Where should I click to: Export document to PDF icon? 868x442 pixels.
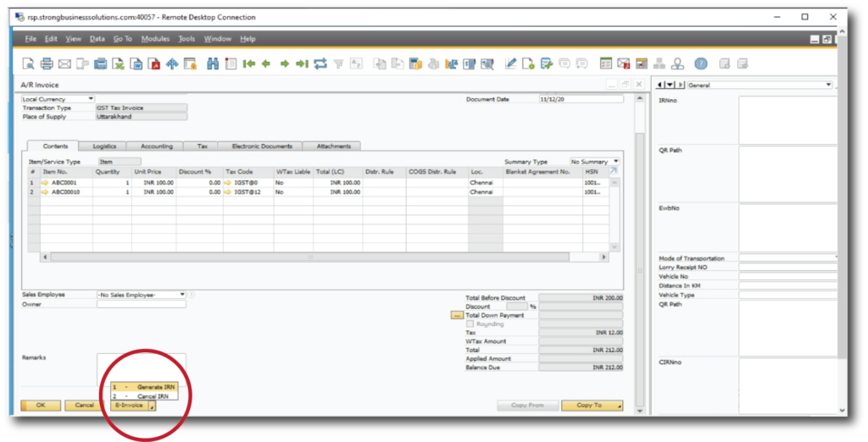[154, 64]
